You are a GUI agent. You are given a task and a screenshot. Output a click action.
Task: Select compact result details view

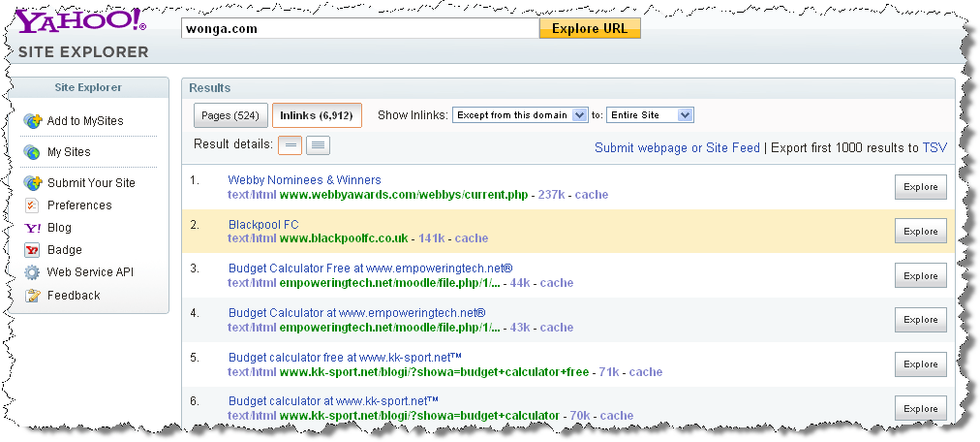290,145
